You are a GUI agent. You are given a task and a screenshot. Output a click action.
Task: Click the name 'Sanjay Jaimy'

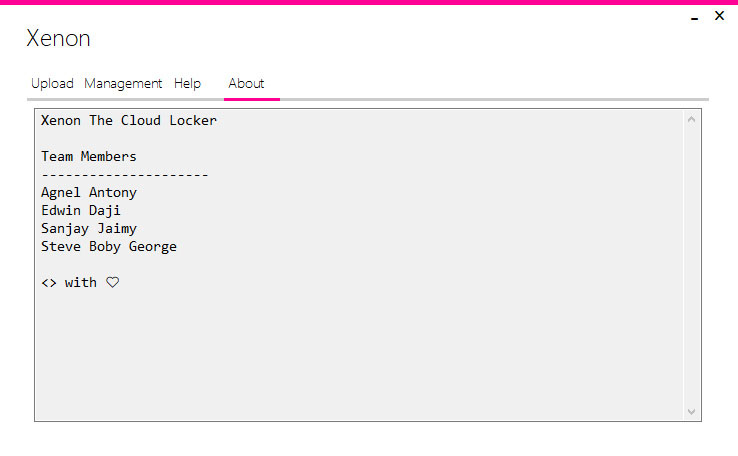[88, 228]
